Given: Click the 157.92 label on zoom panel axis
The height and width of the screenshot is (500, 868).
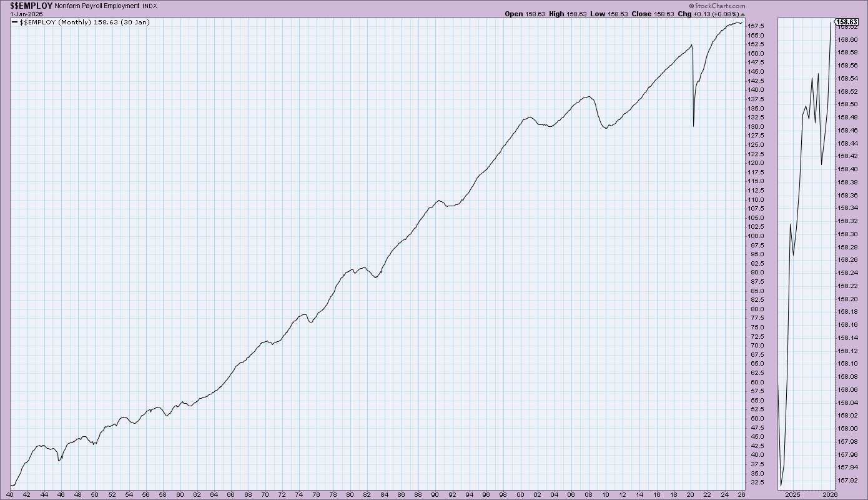Looking at the screenshot, I should click(847, 480).
